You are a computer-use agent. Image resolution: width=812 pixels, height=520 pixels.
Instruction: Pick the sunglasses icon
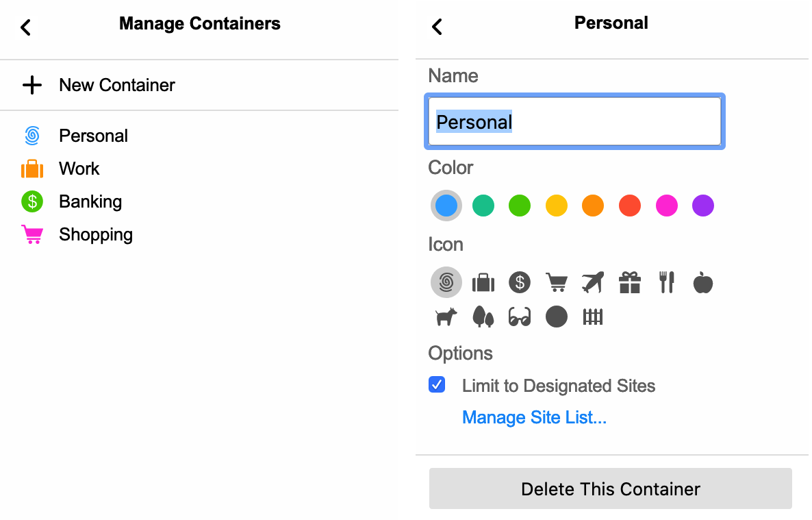pos(520,316)
